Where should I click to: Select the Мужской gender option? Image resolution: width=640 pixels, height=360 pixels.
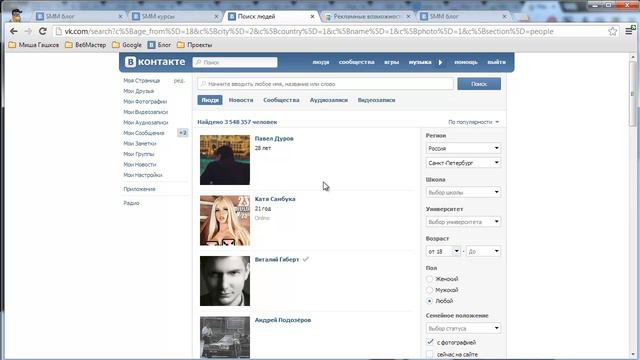[429, 290]
